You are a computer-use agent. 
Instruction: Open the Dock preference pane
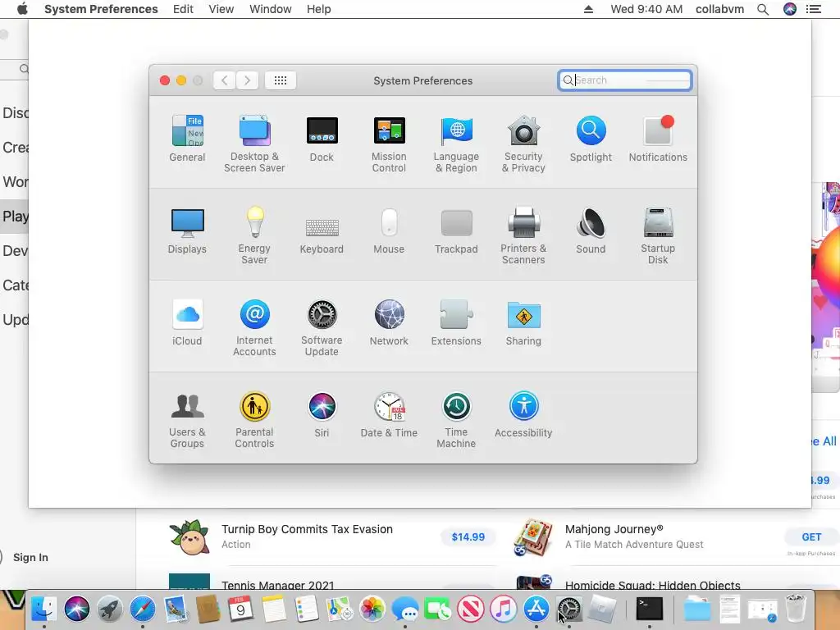pyautogui.click(x=322, y=138)
